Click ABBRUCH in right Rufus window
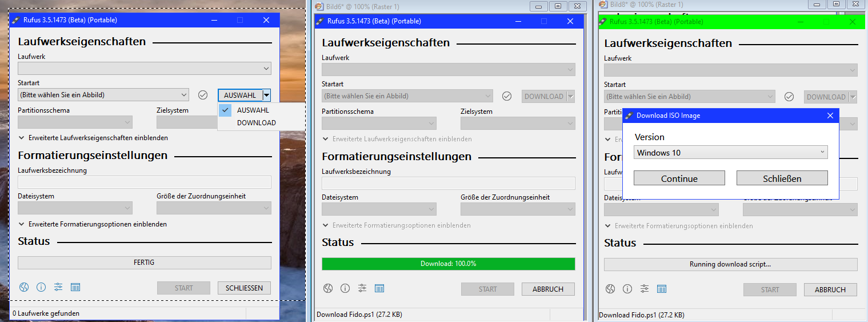 pos(830,289)
